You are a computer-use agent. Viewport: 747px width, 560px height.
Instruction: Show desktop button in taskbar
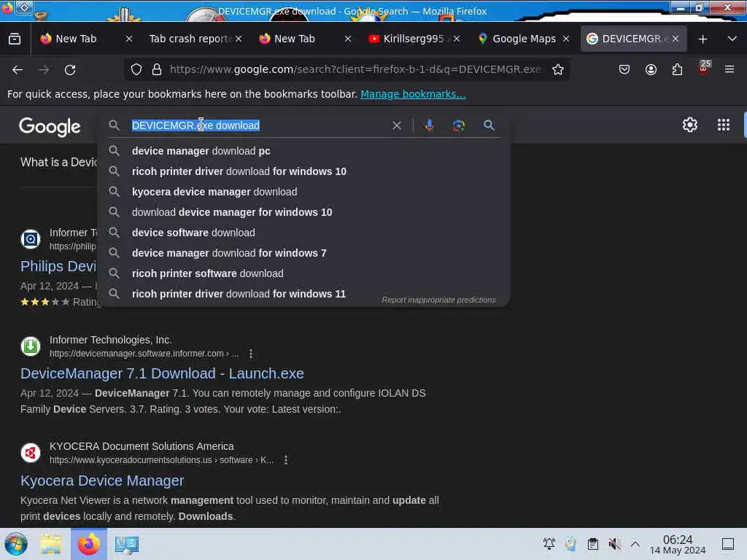click(728, 544)
